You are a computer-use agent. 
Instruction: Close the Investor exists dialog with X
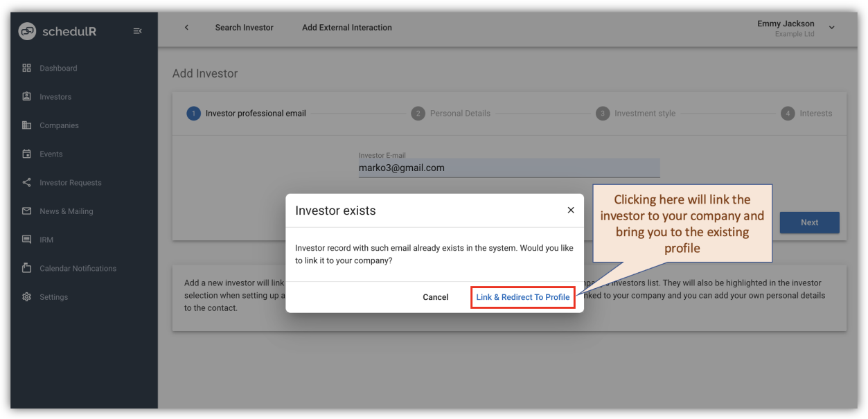[570, 210]
